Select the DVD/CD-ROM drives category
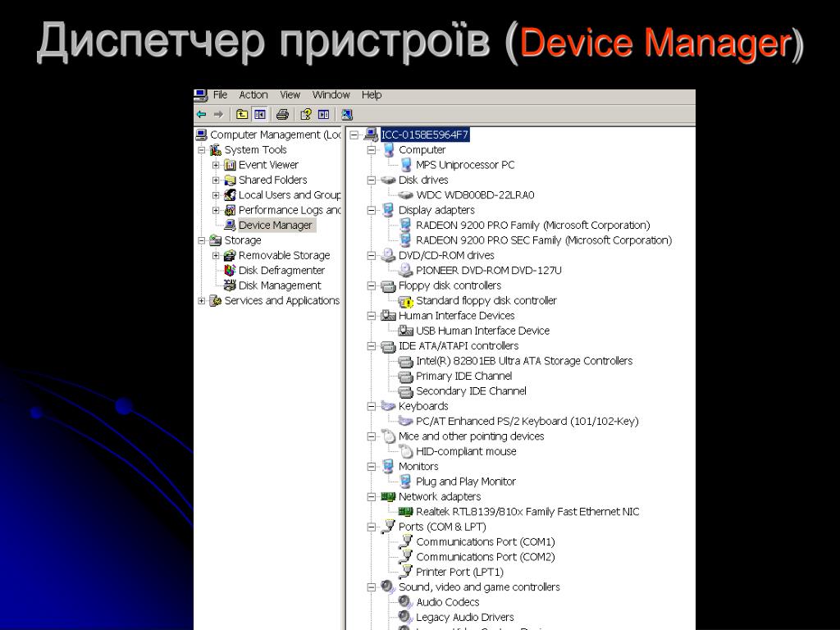Viewport: 840px width, 630px height. [x=446, y=256]
